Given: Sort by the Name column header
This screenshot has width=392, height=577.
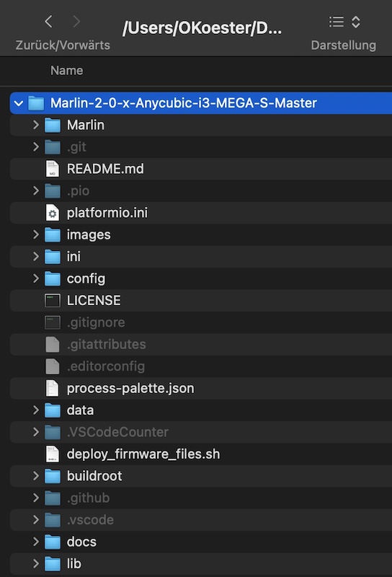Looking at the screenshot, I should click(66, 71).
